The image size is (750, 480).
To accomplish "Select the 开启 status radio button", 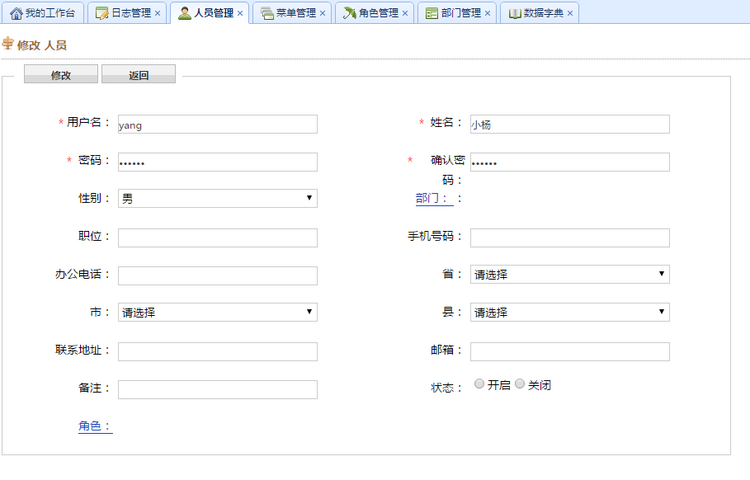I will (479, 384).
